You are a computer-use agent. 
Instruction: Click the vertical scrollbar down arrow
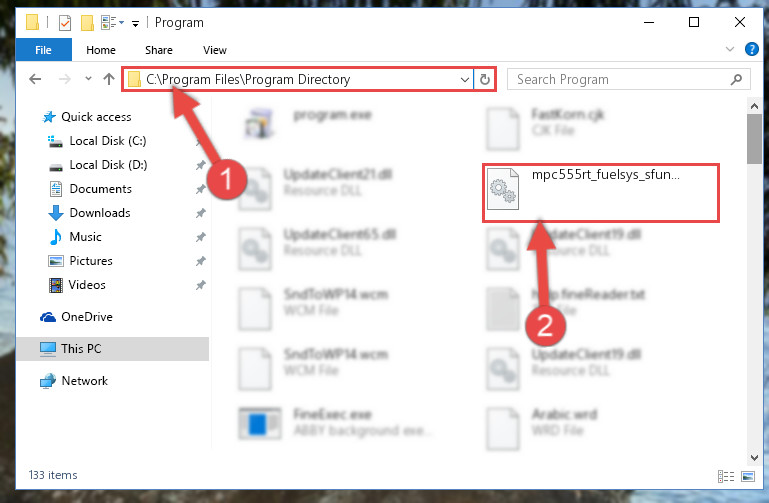coord(754,458)
